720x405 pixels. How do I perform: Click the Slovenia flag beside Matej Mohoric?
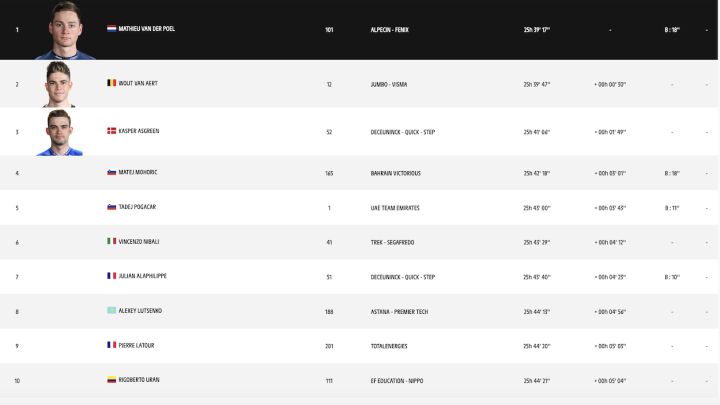(112, 172)
